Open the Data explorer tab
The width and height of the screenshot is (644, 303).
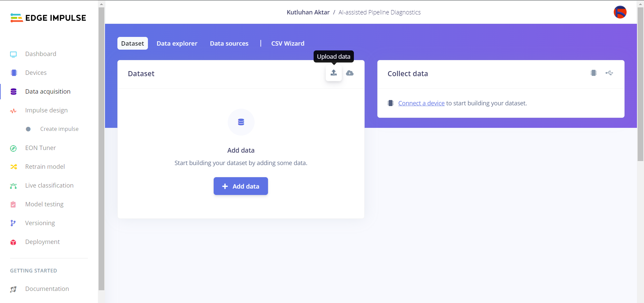click(177, 43)
